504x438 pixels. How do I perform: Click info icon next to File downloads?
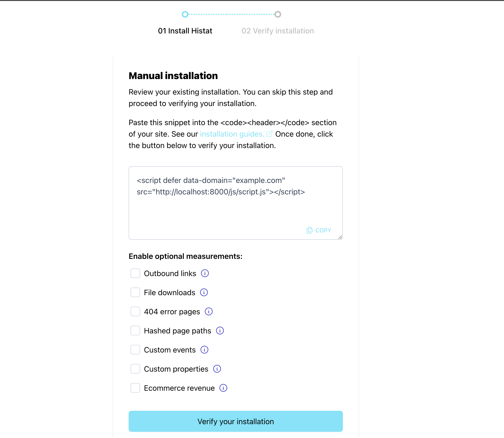coord(203,292)
